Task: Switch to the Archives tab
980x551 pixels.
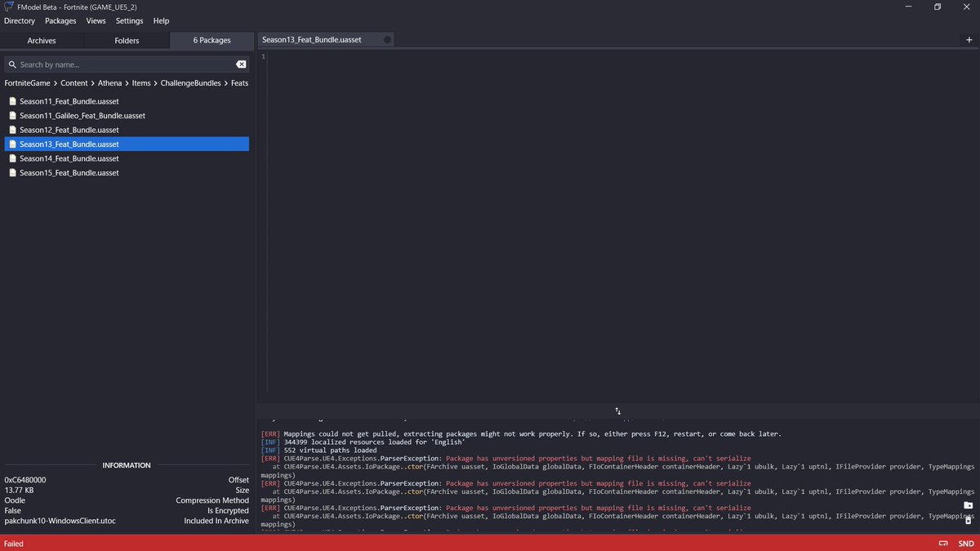Action: click(x=42, y=40)
